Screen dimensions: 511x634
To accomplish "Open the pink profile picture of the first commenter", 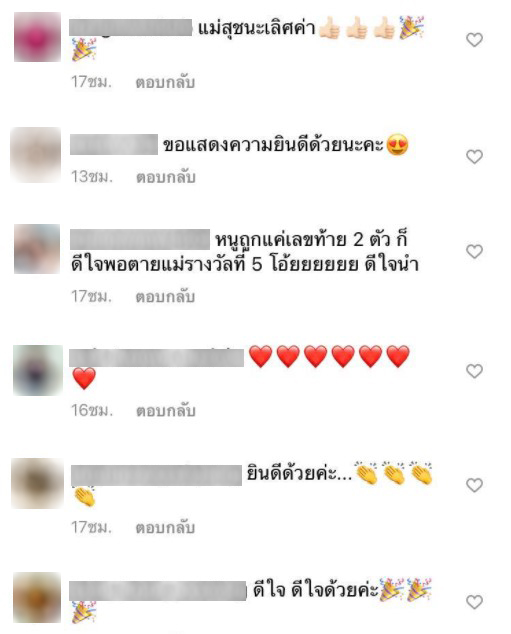I will coord(37,37).
